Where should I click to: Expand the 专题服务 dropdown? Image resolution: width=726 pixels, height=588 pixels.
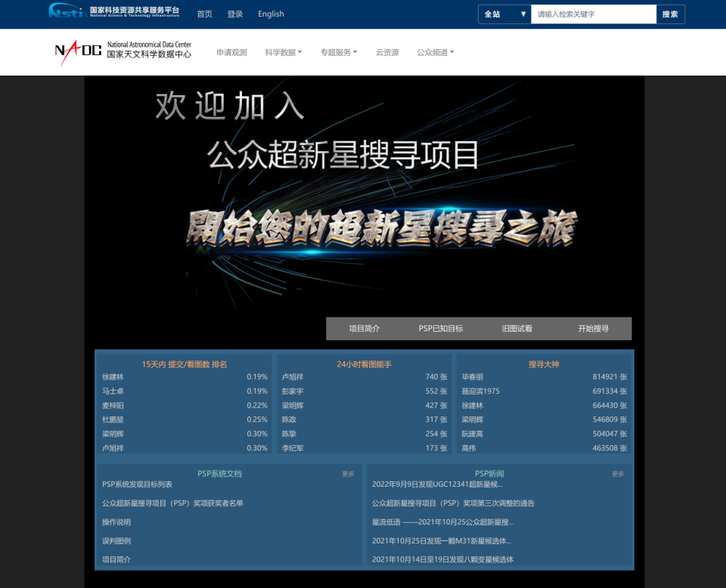(338, 52)
